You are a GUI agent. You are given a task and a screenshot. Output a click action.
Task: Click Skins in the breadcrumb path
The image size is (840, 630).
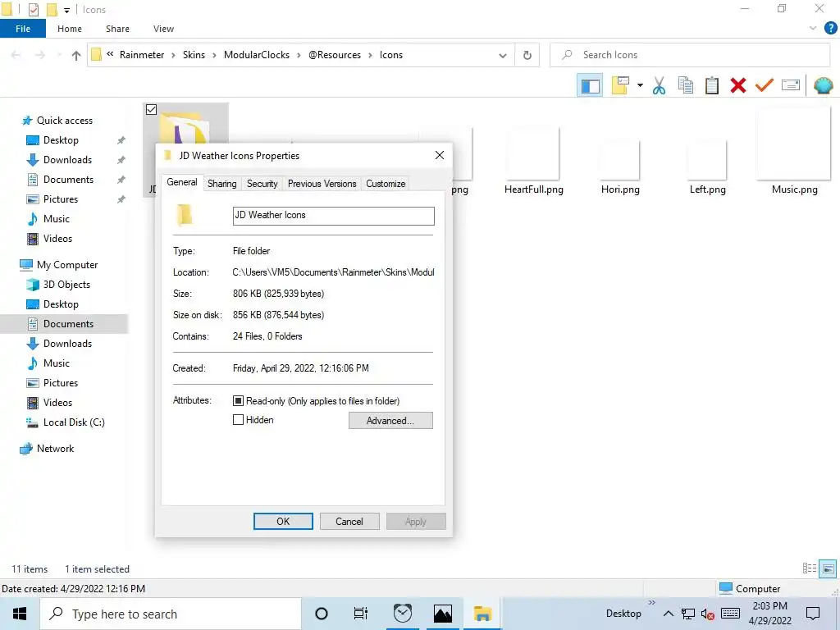point(194,55)
